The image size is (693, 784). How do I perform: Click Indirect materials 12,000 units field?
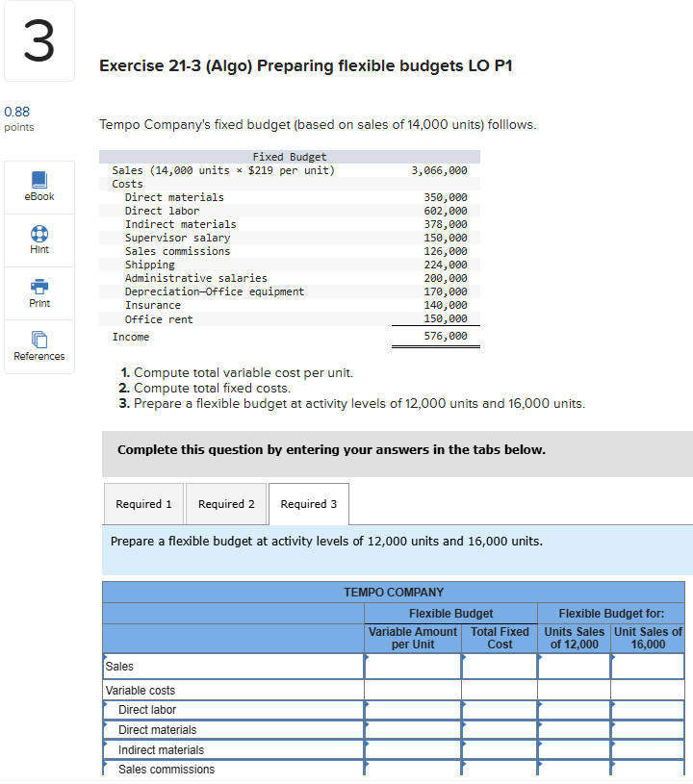click(575, 750)
